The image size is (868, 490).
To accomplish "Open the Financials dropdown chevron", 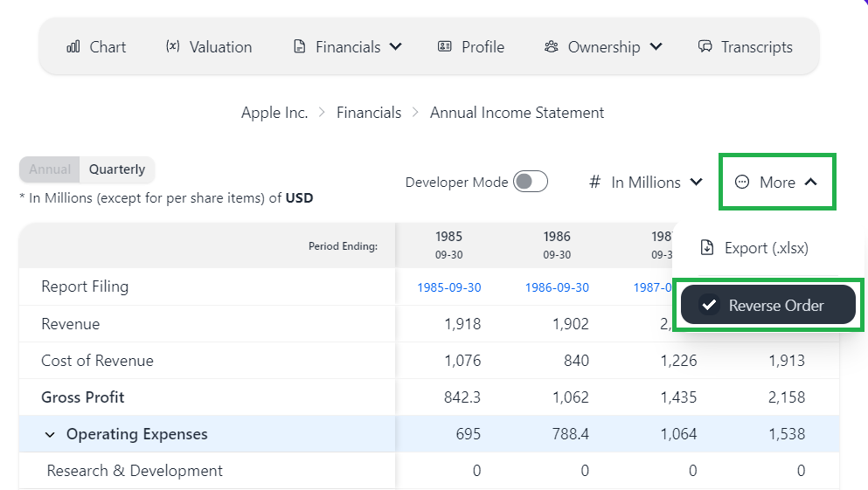I will point(395,46).
